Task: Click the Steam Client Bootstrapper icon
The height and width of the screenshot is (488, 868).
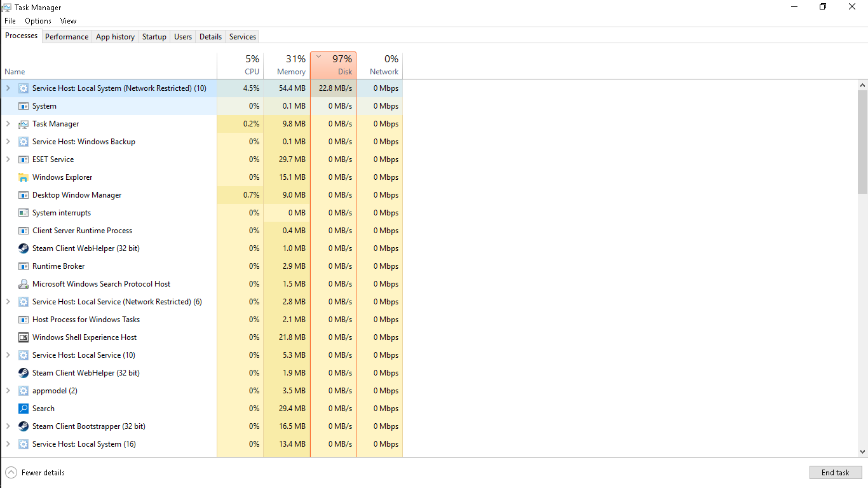Action: 24,426
